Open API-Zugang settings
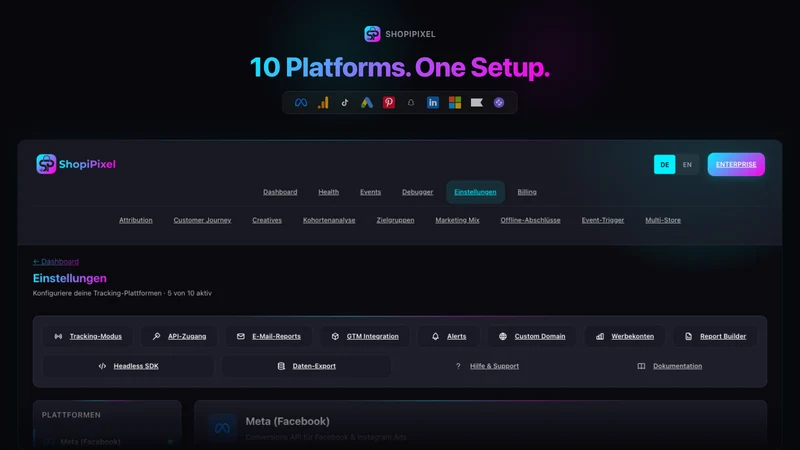Screen dimensions: 800x450 pyautogui.click(x=179, y=336)
